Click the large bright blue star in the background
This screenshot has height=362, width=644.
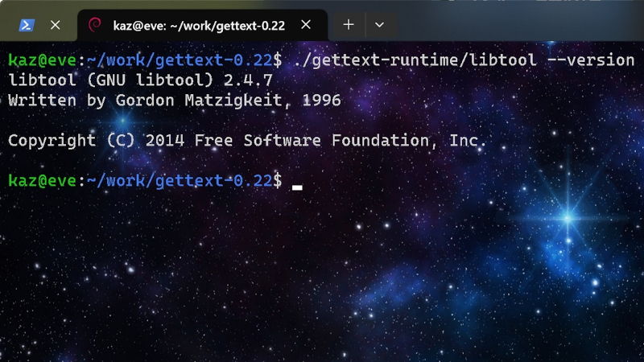click(568, 218)
